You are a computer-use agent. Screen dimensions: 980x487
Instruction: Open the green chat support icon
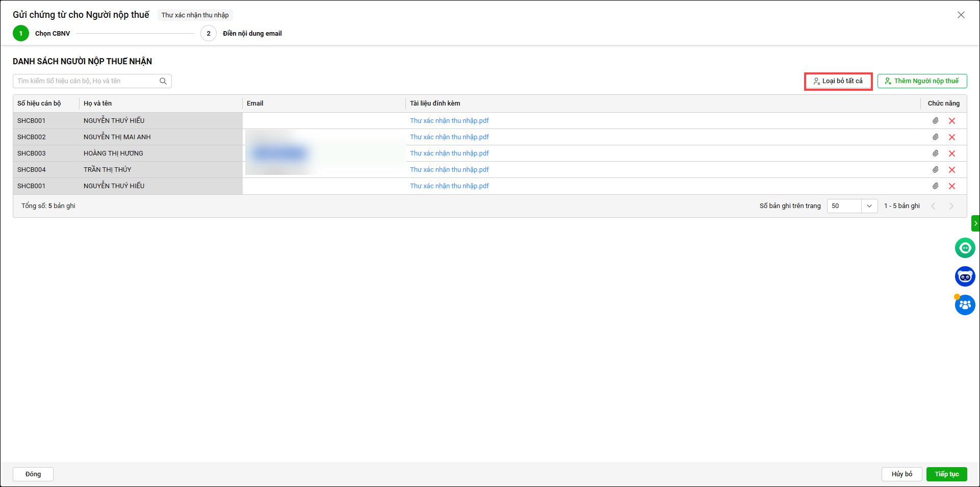[x=965, y=248]
